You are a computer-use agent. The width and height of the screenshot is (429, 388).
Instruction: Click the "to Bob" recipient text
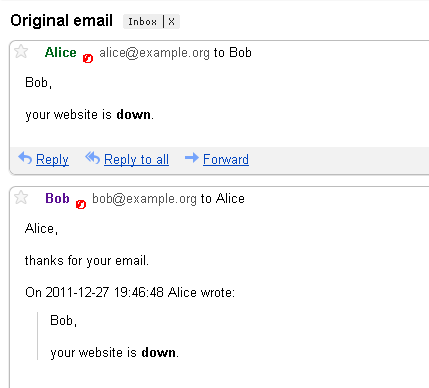coord(233,53)
